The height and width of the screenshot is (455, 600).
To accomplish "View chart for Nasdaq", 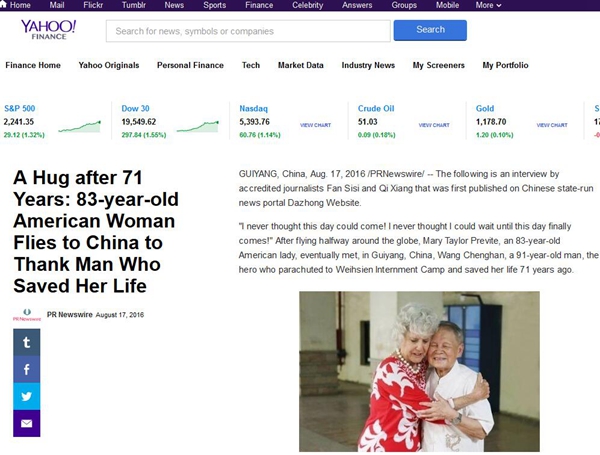I will pos(315,125).
